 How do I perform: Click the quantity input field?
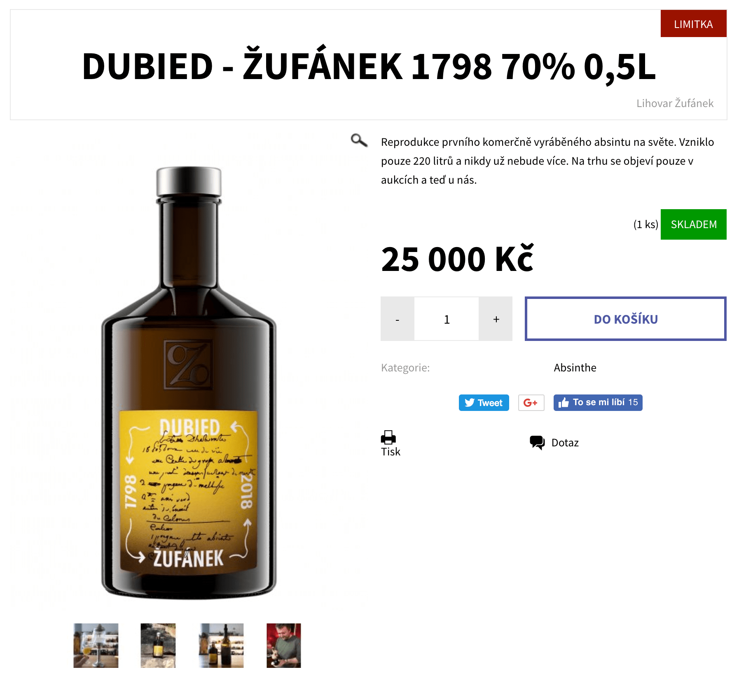(x=447, y=319)
